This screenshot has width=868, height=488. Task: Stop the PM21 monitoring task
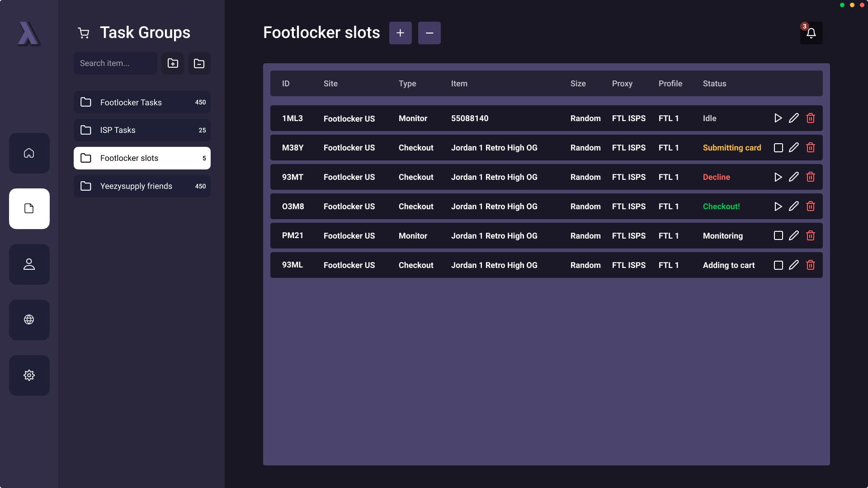click(x=778, y=236)
